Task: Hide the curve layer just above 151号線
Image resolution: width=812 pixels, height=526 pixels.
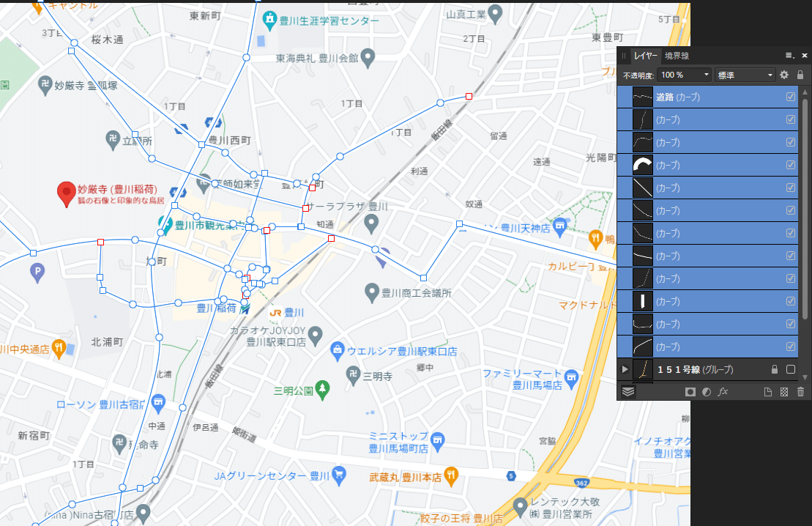Action: point(790,347)
